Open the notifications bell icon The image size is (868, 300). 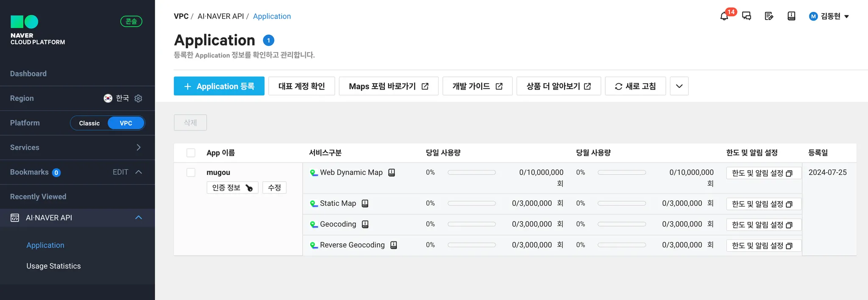pyautogui.click(x=724, y=17)
